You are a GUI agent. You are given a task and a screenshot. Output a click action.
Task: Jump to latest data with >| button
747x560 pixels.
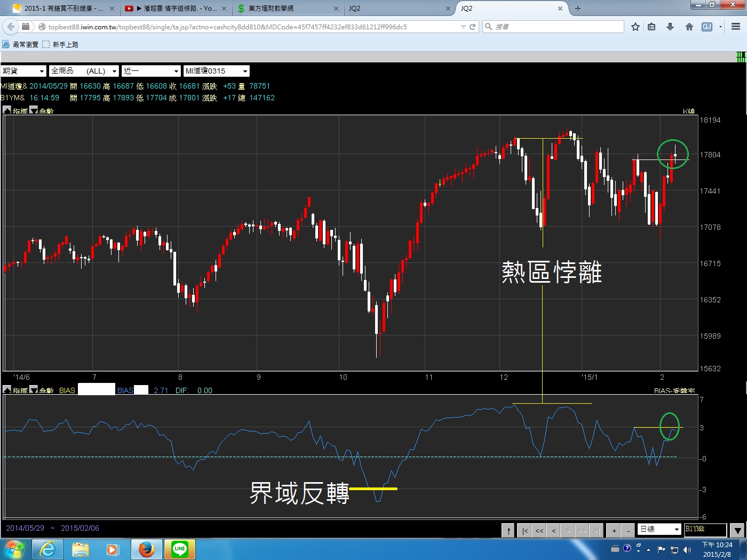coord(597,530)
